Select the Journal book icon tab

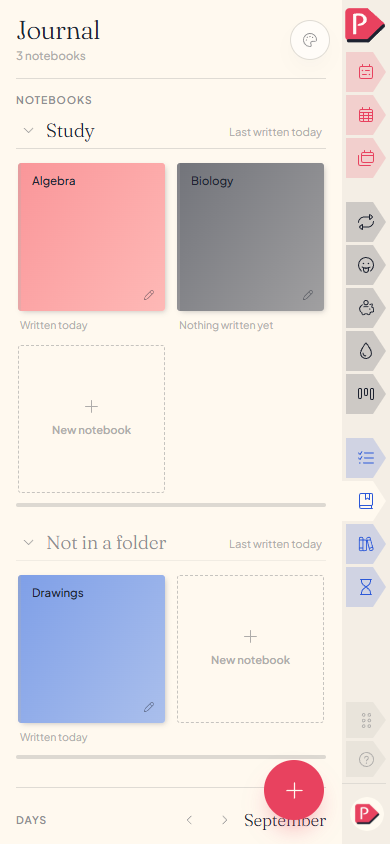pyautogui.click(x=365, y=501)
